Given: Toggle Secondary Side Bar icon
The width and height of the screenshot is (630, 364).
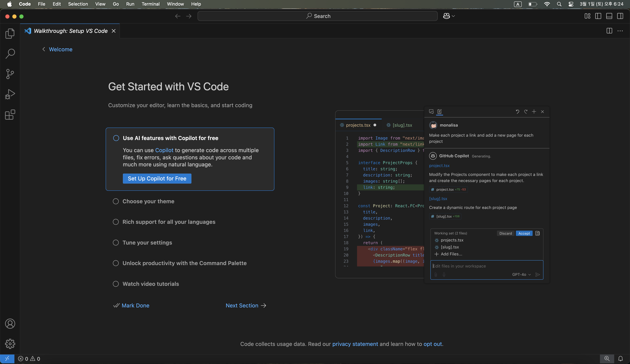Looking at the screenshot, I should [x=620, y=16].
